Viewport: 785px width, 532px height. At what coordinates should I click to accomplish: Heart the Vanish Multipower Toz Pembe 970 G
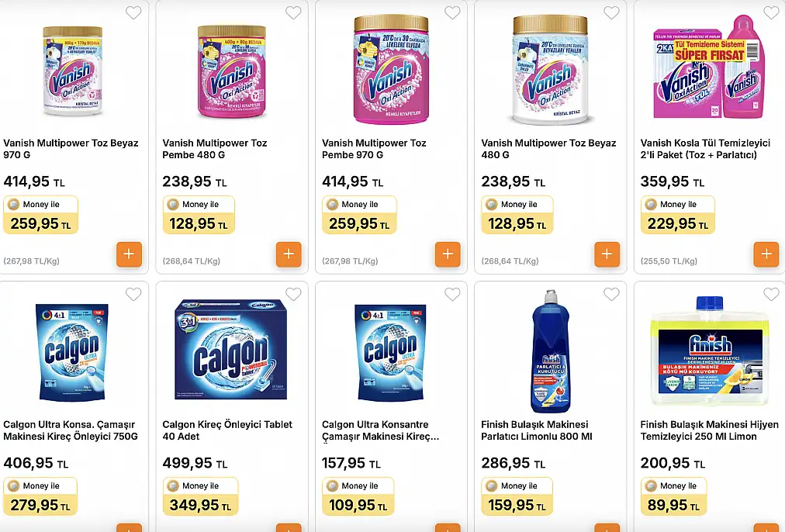[x=452, y=12]
